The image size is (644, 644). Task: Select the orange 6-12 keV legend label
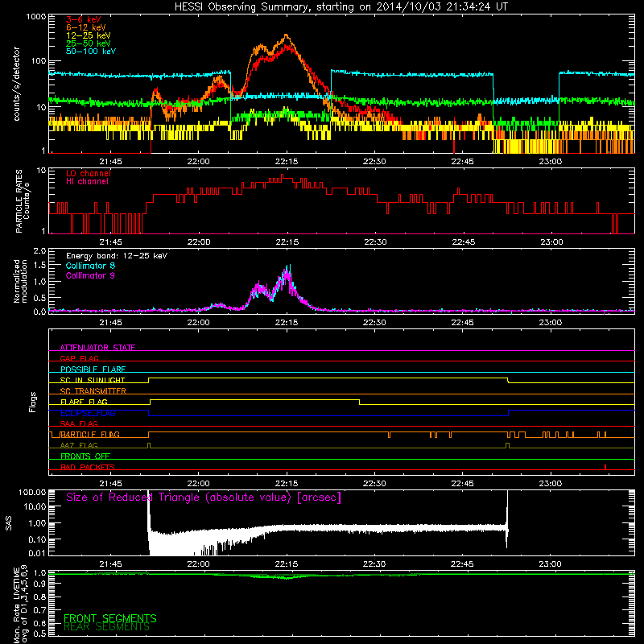pos(86,27)
